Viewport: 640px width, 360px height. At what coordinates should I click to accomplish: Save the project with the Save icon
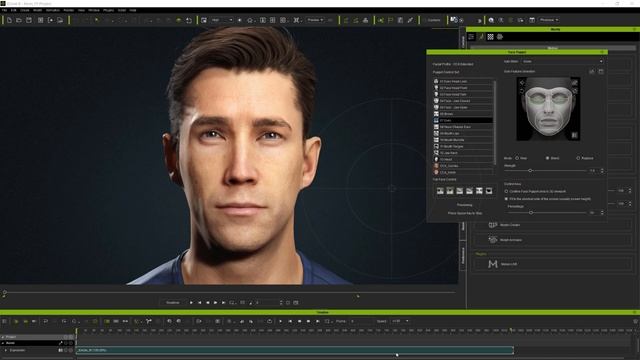(29, 20)
